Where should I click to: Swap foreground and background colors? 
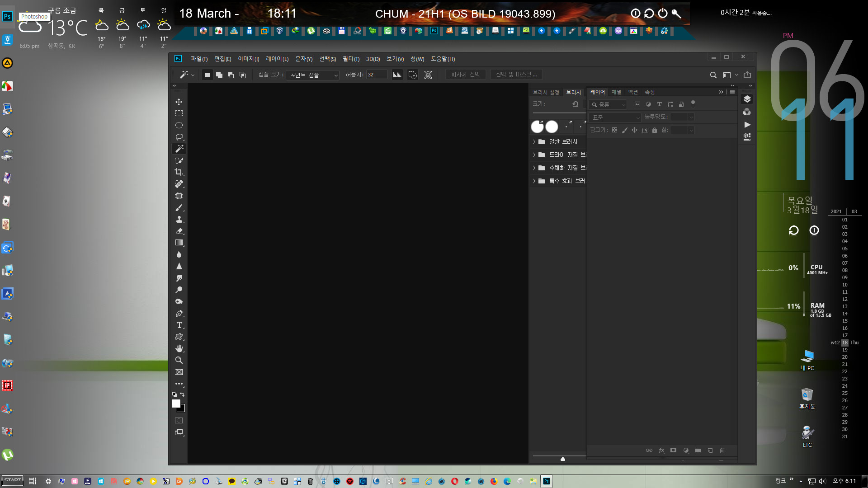tap(182, 394)
